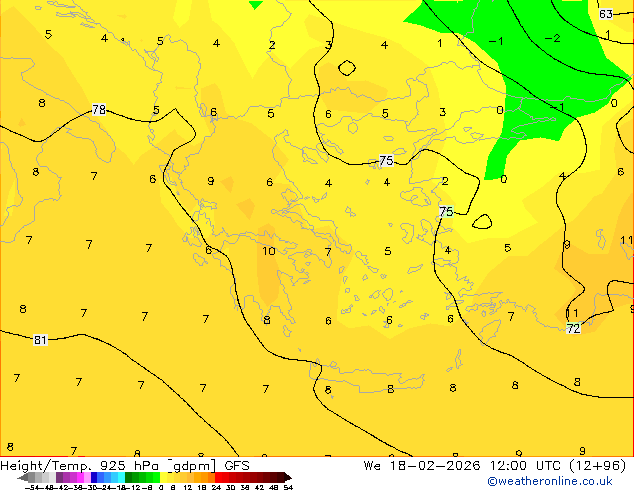Viewport: 634px width, 490px height.
Task: Pick the dark blue swatch in the legend
Action: pos(94,477)
